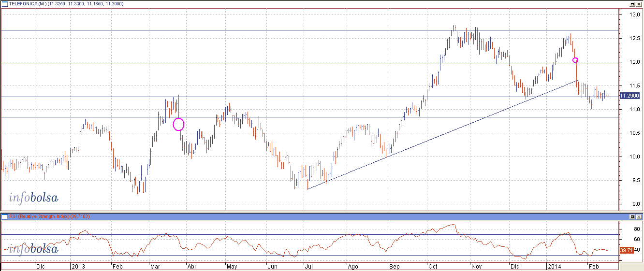Close the RSI indicator panel
644x271 pixels.
(x=639, y=216)
